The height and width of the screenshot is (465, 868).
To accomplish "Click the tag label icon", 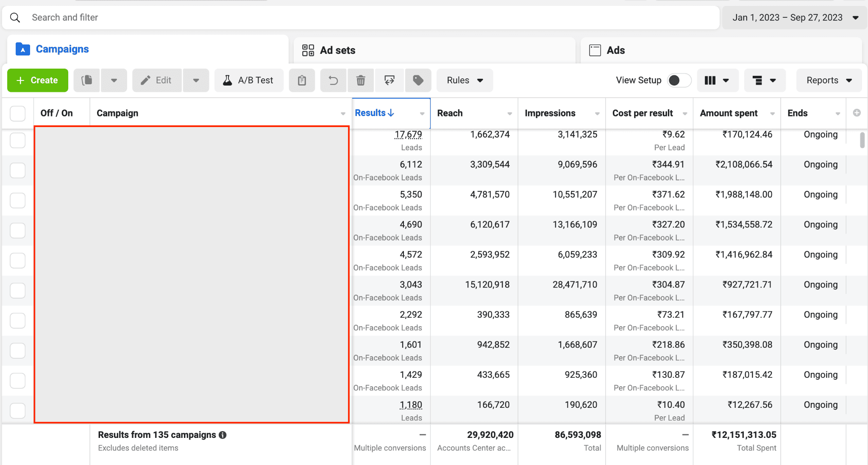I will 418,80.
